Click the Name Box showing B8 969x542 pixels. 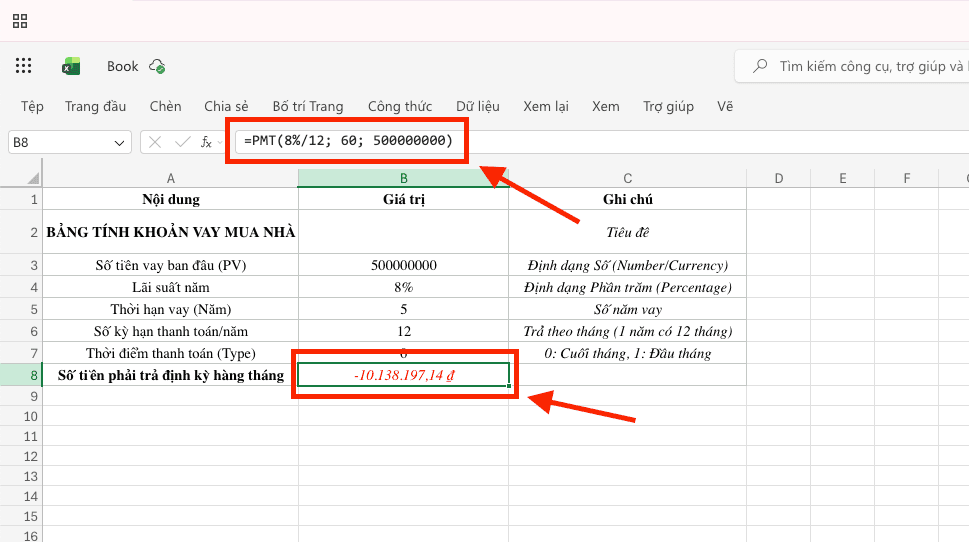[x=69, y=142]
